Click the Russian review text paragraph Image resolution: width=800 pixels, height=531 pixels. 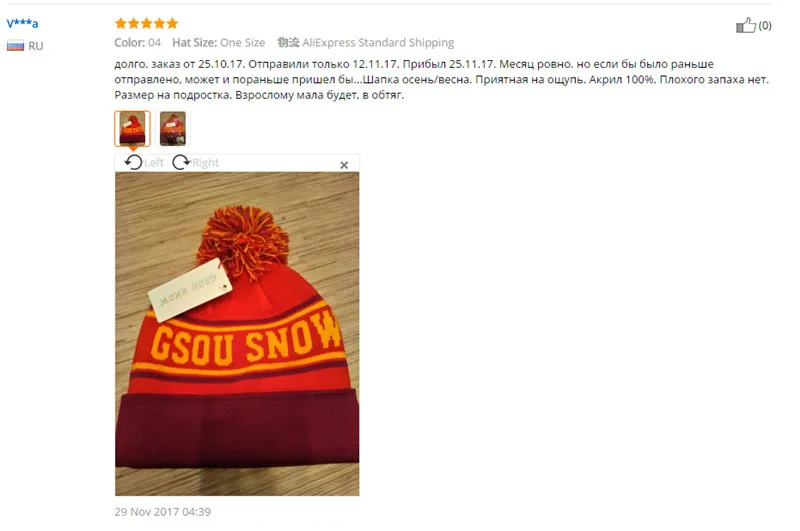pos(441,80)
